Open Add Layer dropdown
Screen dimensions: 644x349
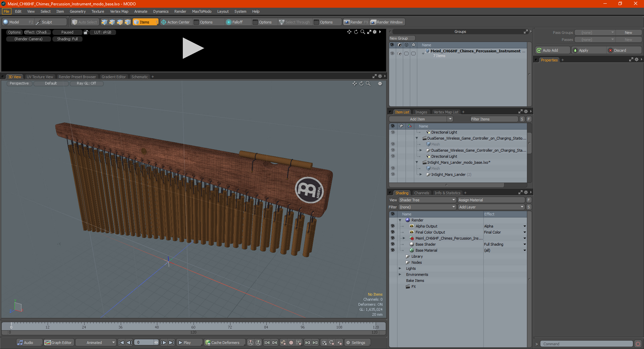click(x=491, y=207)
